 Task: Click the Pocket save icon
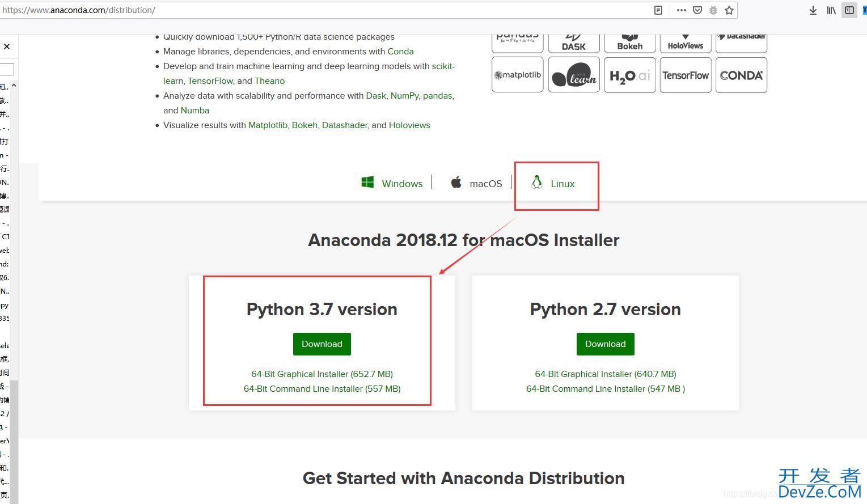(x=697, y=10)
